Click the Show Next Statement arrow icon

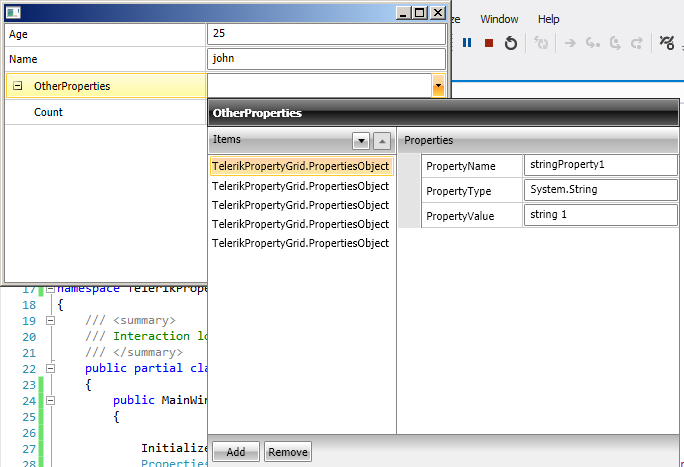(570, 43)
